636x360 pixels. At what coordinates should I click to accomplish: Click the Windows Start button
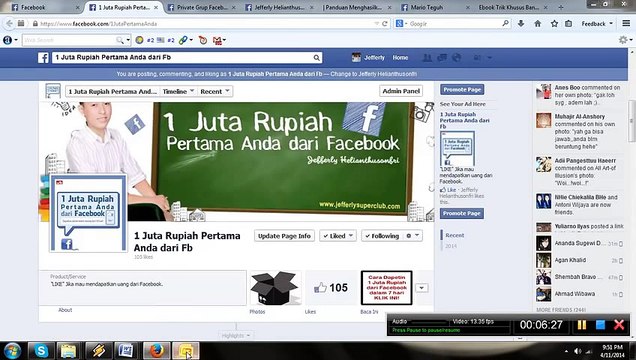(x=12, y=350)
